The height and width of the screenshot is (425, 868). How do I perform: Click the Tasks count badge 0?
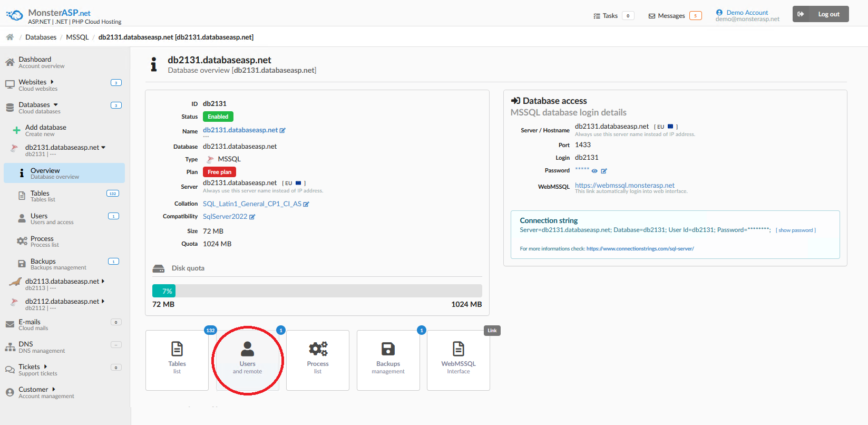[628, 16]
